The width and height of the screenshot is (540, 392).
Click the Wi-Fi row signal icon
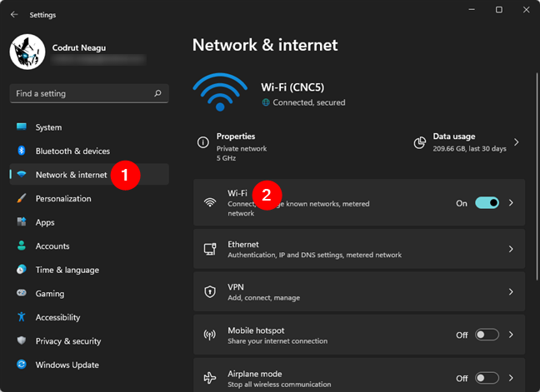coord(210,202)
